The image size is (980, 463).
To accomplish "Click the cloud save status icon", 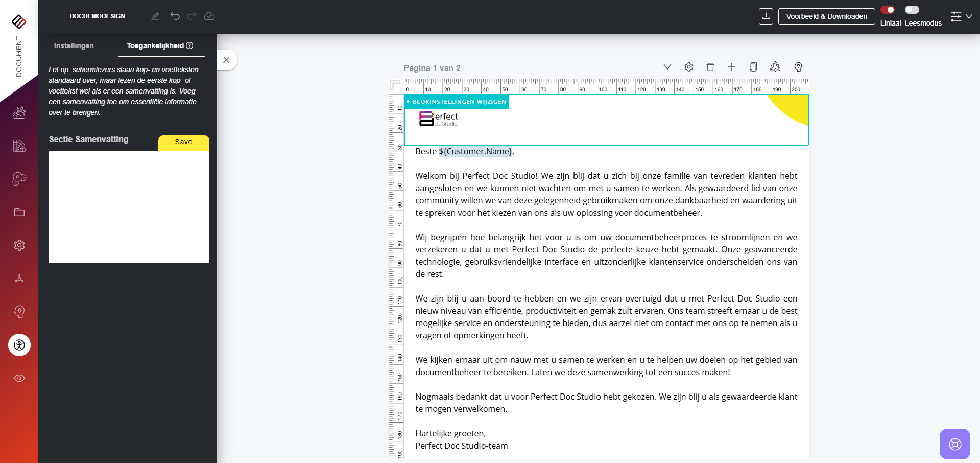I will pyautogui.click(x=209, y=16).
